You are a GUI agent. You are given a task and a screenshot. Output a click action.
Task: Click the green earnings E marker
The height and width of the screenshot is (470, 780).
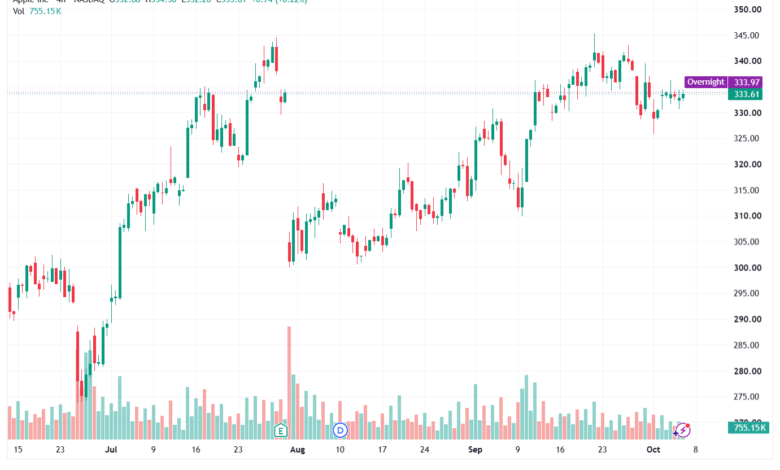pyautogui.click(x=281, y=430)
